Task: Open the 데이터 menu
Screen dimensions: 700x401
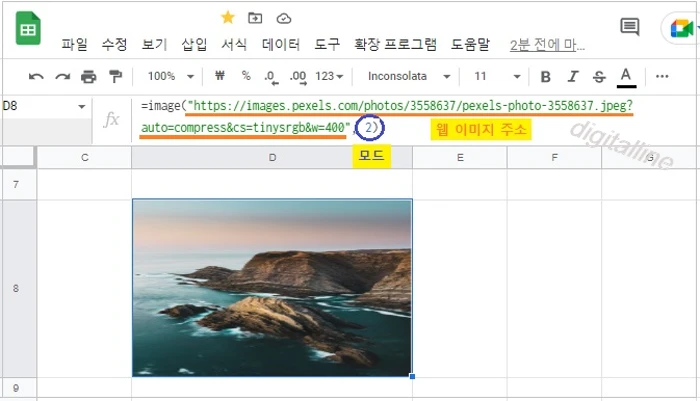Action: (x=280, y=44)
